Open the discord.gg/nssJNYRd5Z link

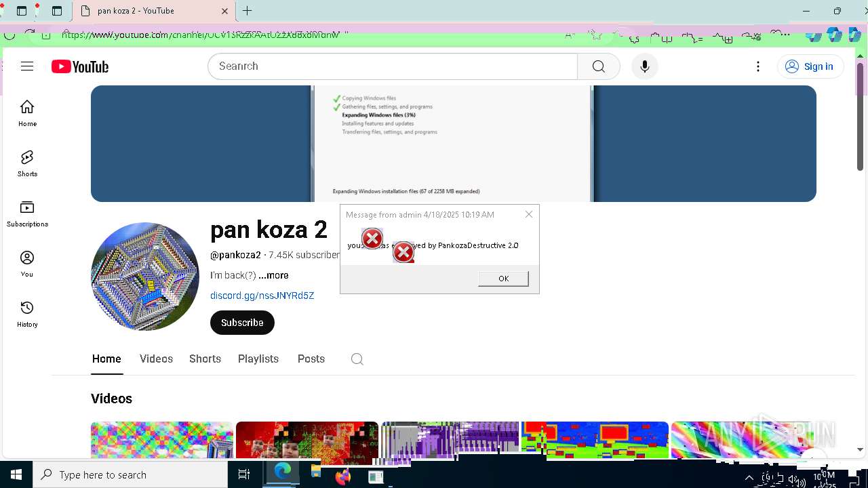pyautogui.click(x=262, y=296)
